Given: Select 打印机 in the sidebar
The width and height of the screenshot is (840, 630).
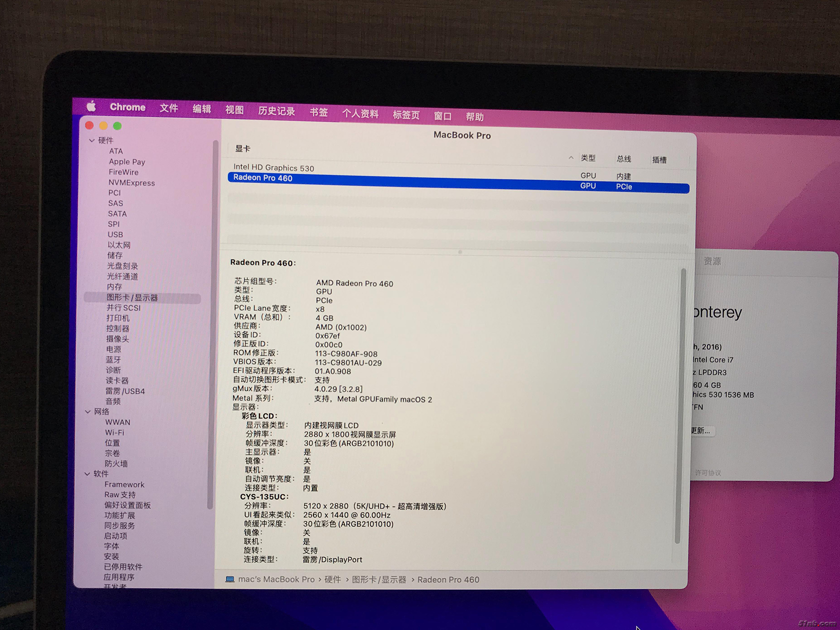Looking at the screenshot, I should (x=118, y=318).
